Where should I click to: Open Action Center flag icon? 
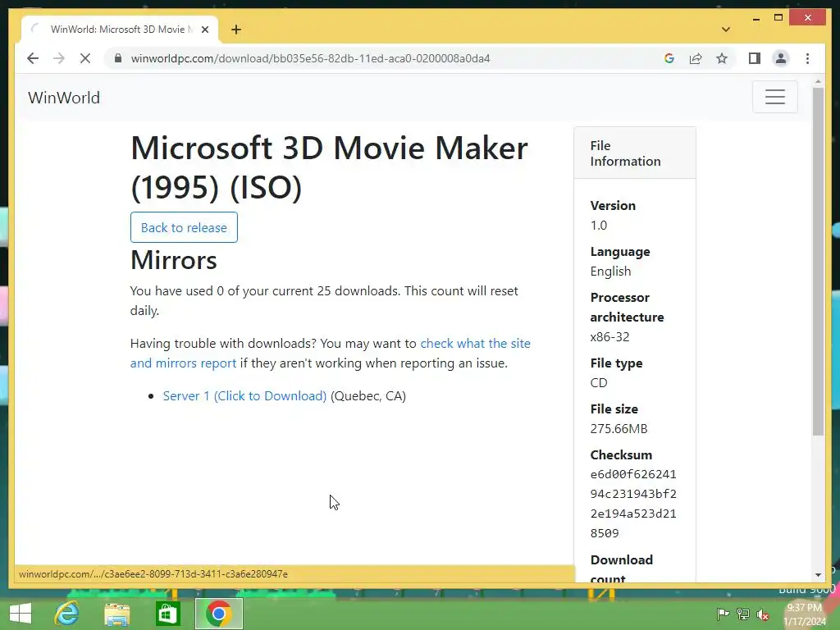pos(723,614)
